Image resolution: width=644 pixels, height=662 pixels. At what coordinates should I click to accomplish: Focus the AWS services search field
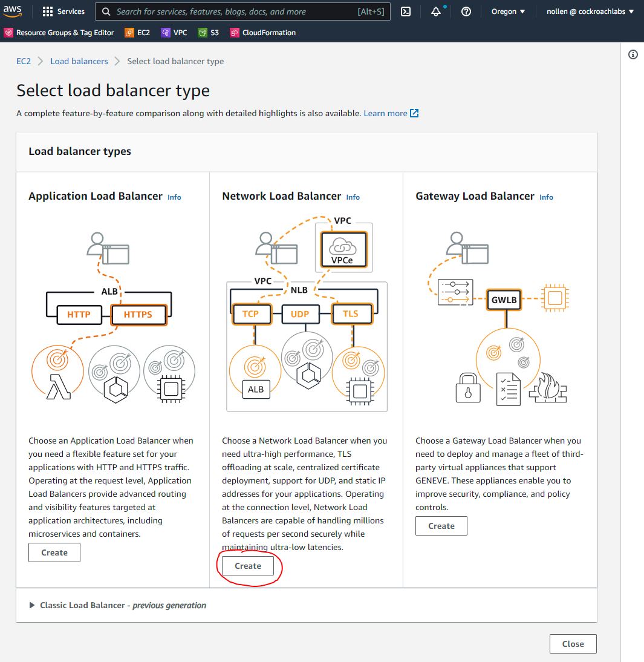click(x=242, y=11)
